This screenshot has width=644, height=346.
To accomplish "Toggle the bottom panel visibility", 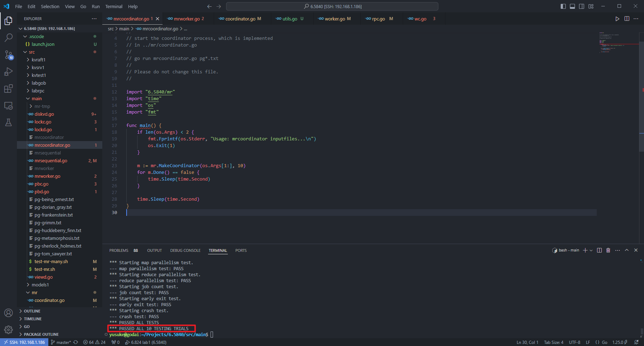I will [x=572, y=6].
